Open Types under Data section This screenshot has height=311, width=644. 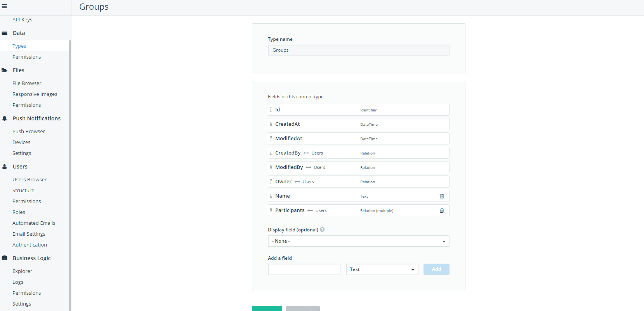[x=19, y=46]
